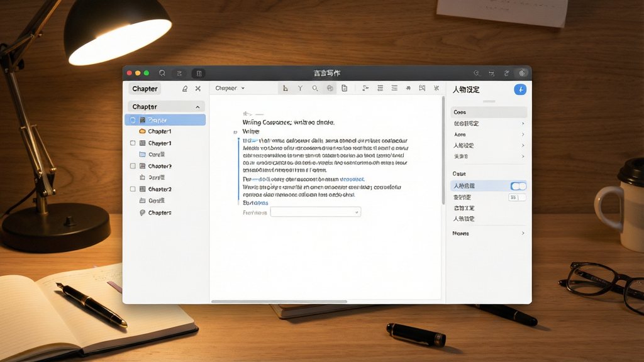This screenshot has width=644, height=362.
Task: Collapse the Chapter section using its up chevron
Action: click(198, 107)
